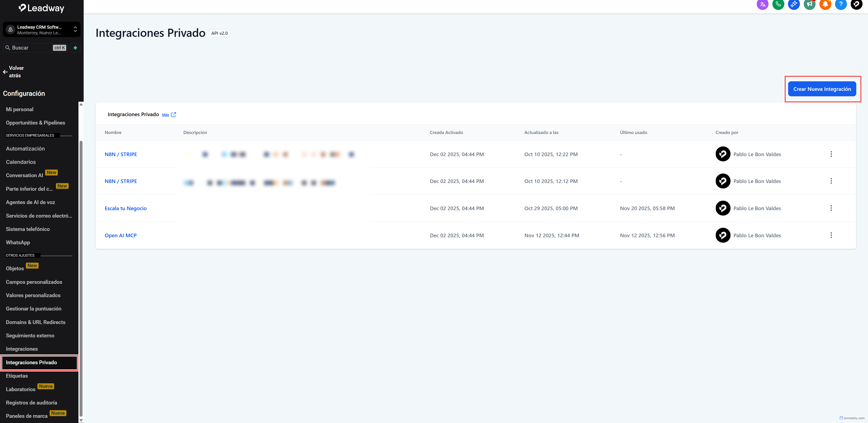Click the external link icon beside Más

click(174, 115)
